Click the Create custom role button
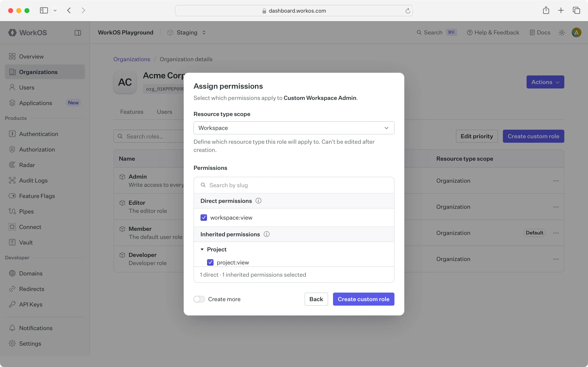Screen dimensions: 588x367 click(363, 299)
